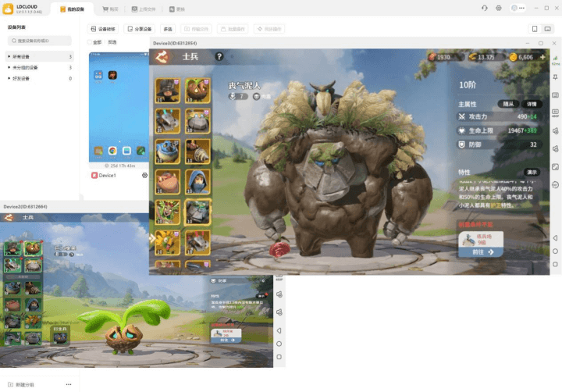Click the back logo icon beside 士兵 in Device3
The height and width of the screenshot is (392, 562).
tap(162, 56)
